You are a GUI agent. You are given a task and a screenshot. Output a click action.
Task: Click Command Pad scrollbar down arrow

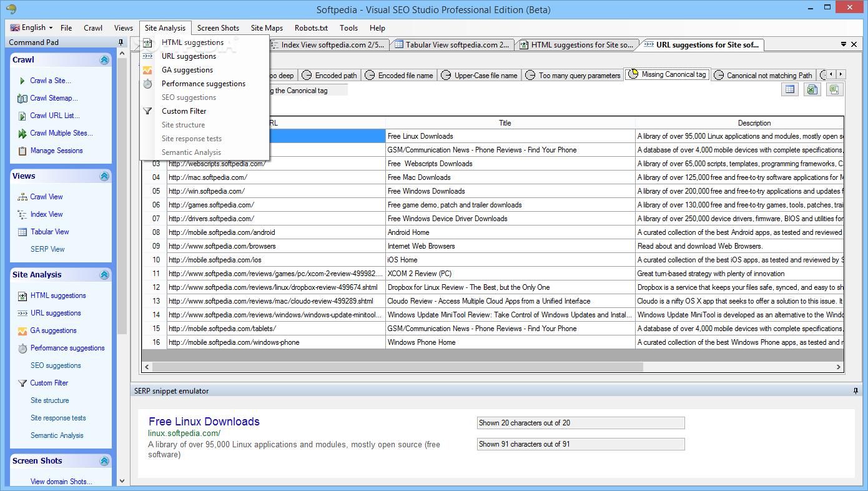pos(122,481)
